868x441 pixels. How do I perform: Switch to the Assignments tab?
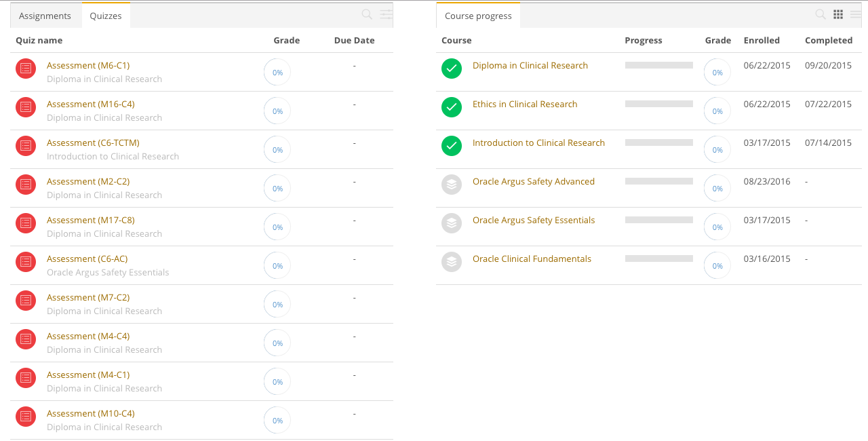[x=45, y=16]
